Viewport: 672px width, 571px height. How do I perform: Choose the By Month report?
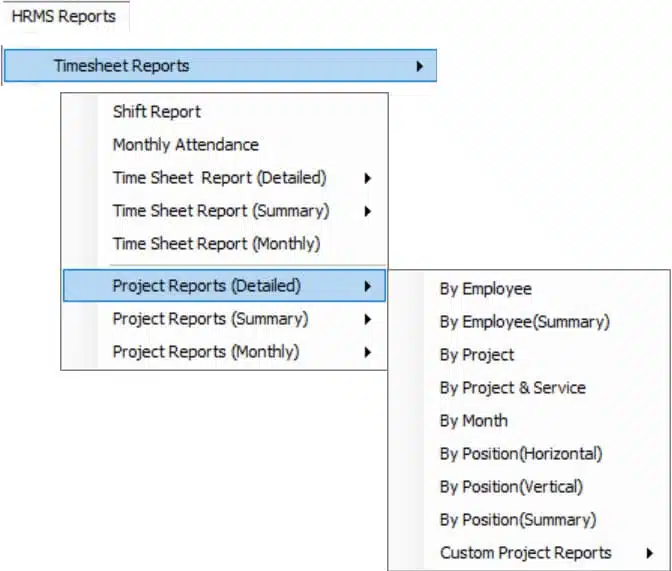click(x=529, y=421)
